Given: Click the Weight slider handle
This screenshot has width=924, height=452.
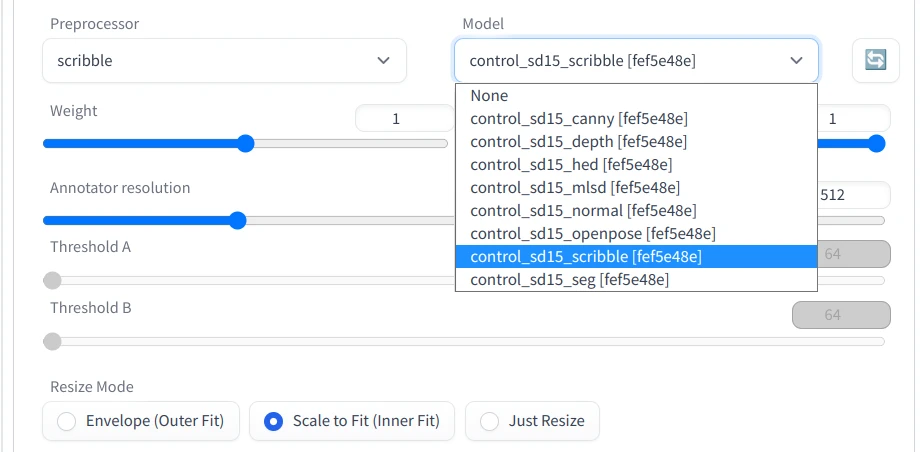Looking at the screenshot, I should coord(246,143).
